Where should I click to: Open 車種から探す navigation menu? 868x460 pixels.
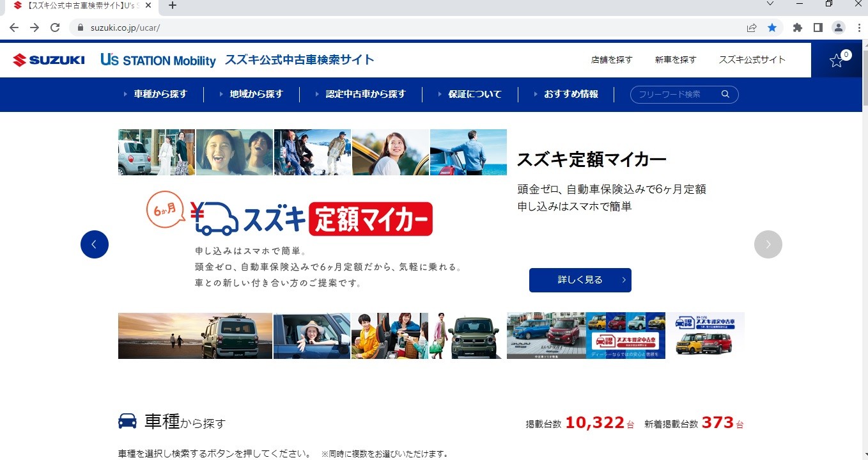click(160, 94)
